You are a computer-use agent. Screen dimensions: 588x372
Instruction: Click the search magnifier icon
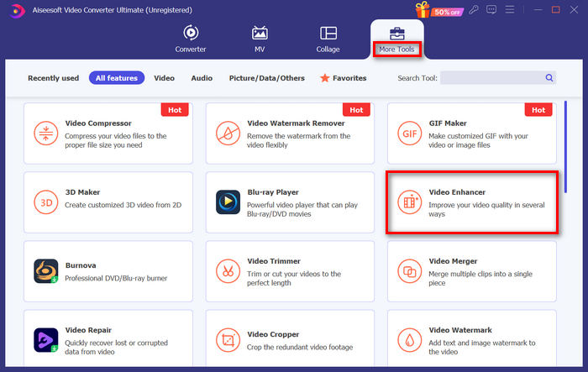click(x=549, y=77)
